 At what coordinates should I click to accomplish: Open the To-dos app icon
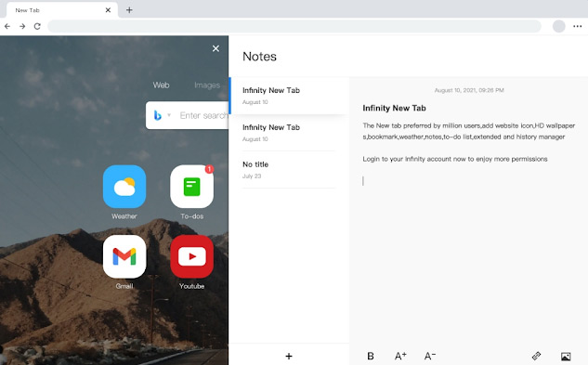pos(191,187)
